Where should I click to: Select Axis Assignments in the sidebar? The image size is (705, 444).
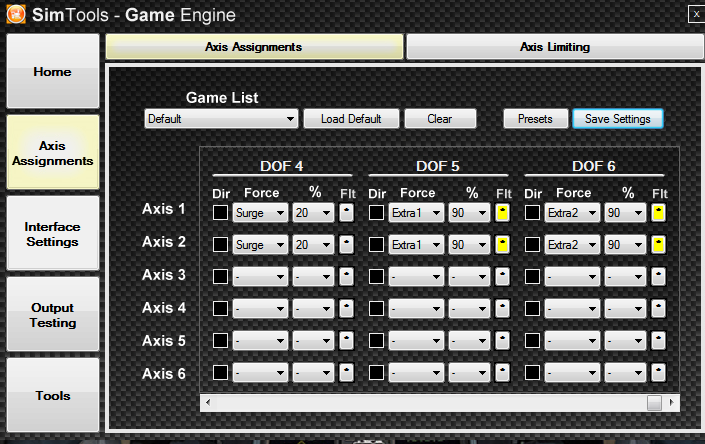[53, 153]
